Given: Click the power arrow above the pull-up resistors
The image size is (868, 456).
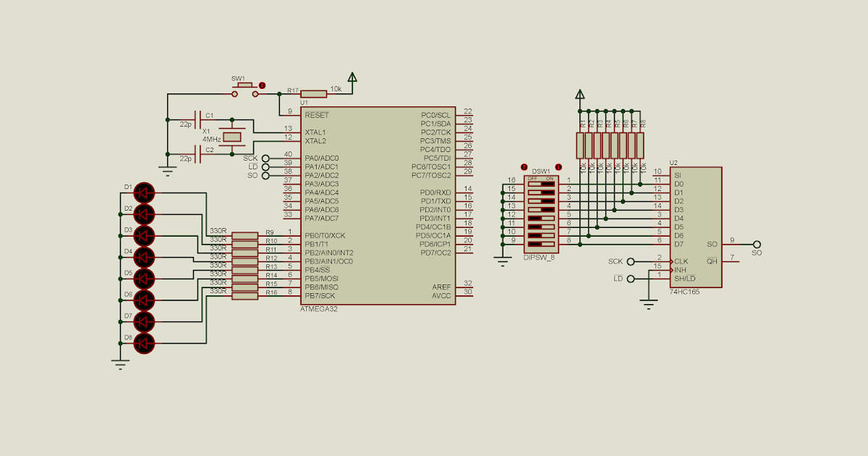Looking at the screenshot, I should coord(579,94).
